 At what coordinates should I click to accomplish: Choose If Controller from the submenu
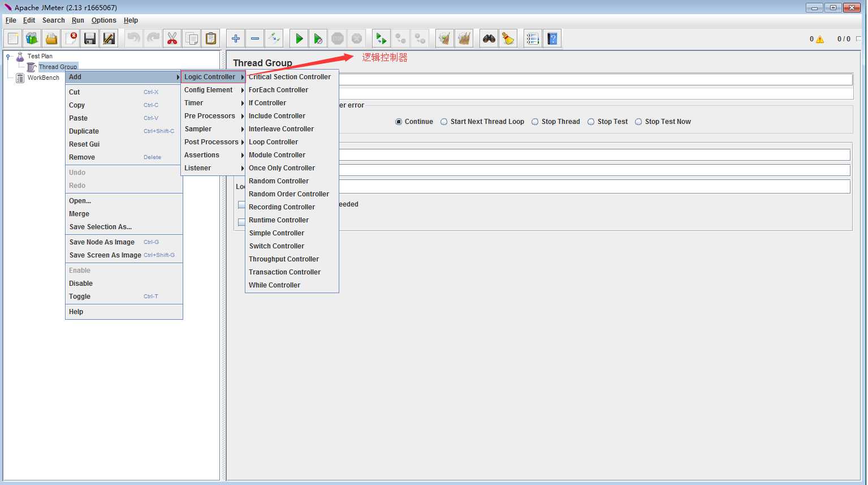coord(292,103)
